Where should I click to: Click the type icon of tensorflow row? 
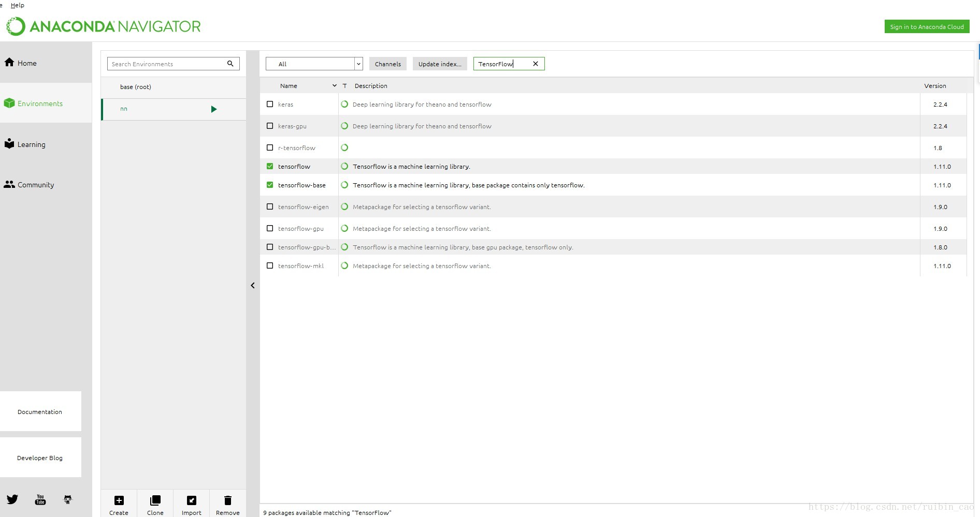(344, 166)
